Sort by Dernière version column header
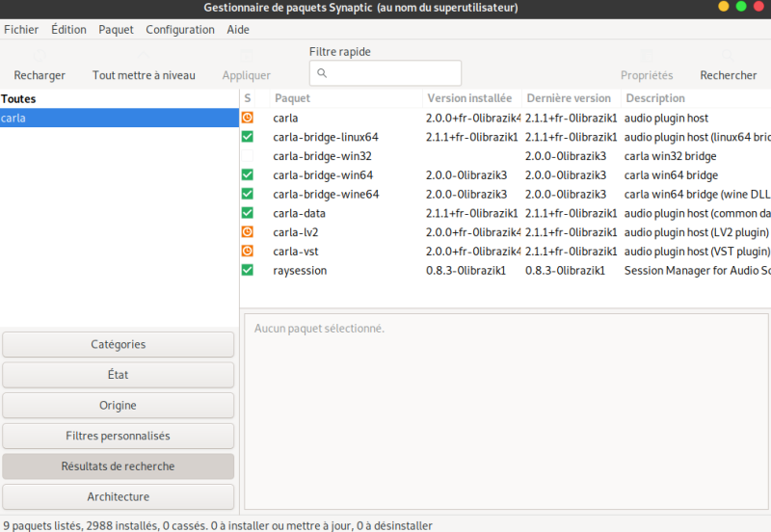 [x=572, y=98]
